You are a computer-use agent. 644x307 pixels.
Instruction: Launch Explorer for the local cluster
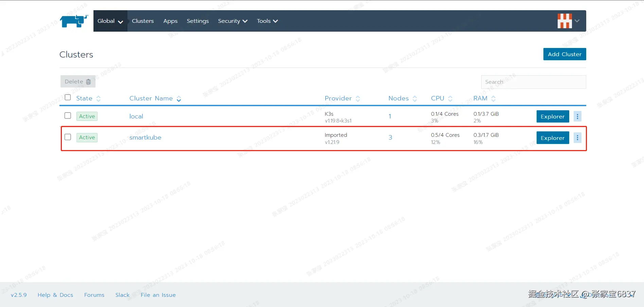coord(553,116)
